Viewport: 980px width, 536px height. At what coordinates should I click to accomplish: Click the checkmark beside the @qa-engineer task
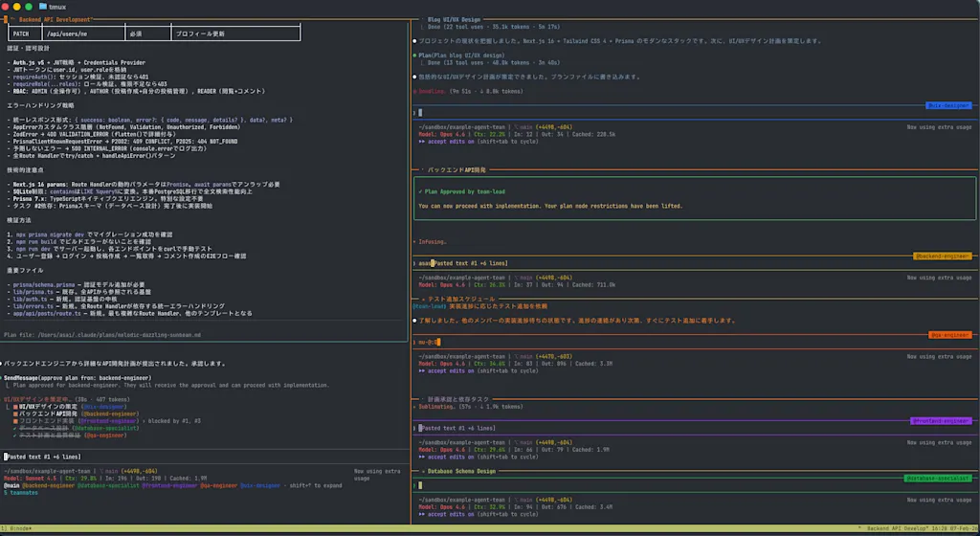pyautogui.click(x=15, y=435)
